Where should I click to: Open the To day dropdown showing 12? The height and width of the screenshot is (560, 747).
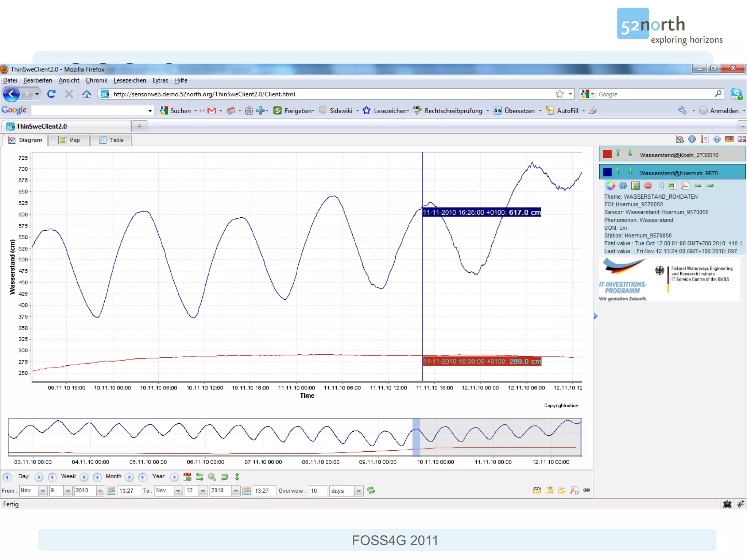[203, 491]
